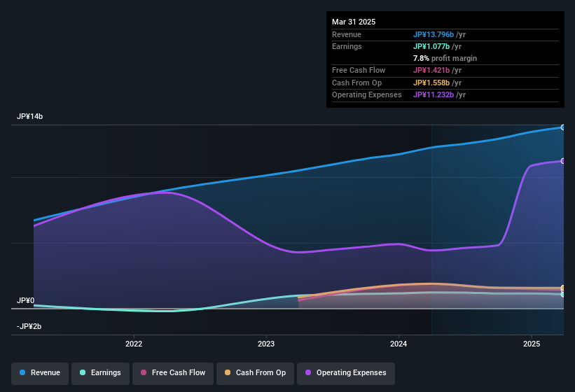This screenshot has height=392, width=575.
Task: Click the -JP¥2b y-axis label
Action: coord(29,326)
